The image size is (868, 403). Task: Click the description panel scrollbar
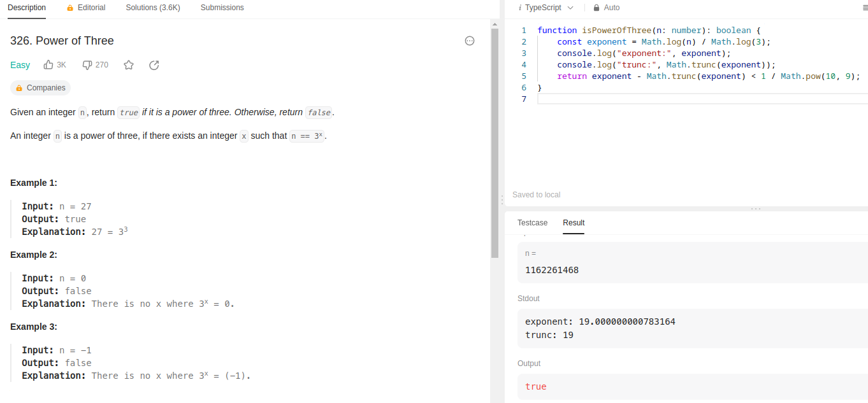[x=495, y=140]
